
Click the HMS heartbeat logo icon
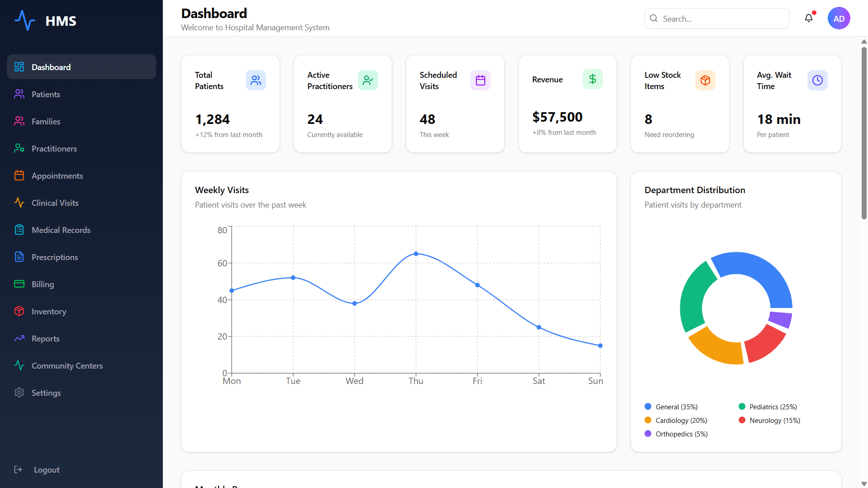25,20
